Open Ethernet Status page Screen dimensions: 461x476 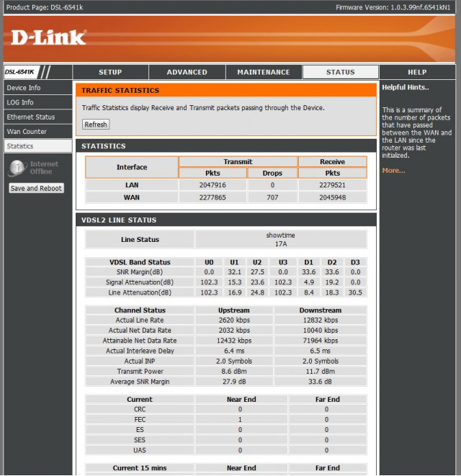tap(38, 117)
